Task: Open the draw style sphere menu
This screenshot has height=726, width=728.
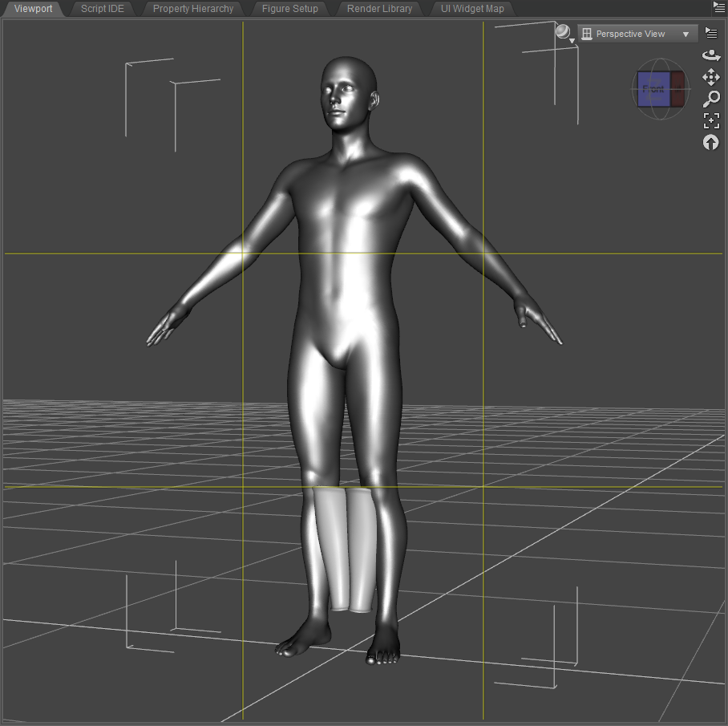Action: [x=564, y=33]
